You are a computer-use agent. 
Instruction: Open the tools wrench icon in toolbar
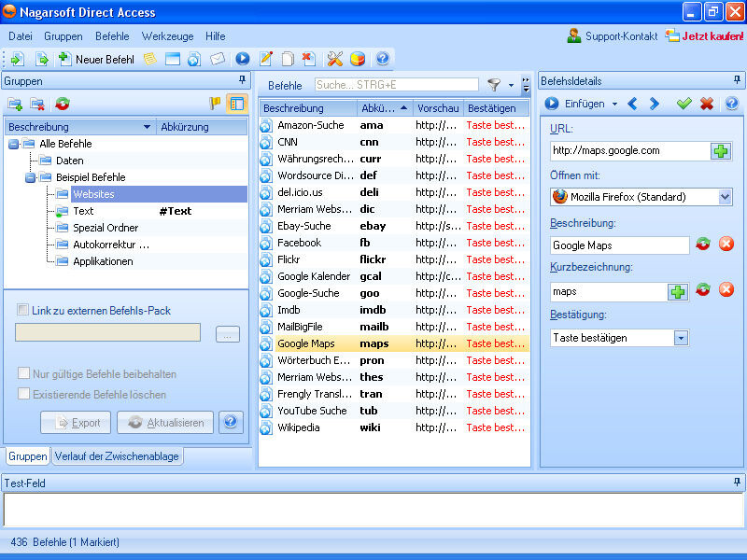pos(335,59)
